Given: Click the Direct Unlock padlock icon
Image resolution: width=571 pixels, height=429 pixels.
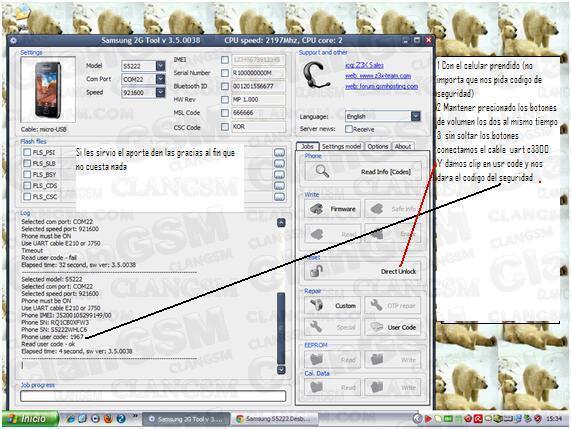Looking at the screenshot, I should (316, 271).
